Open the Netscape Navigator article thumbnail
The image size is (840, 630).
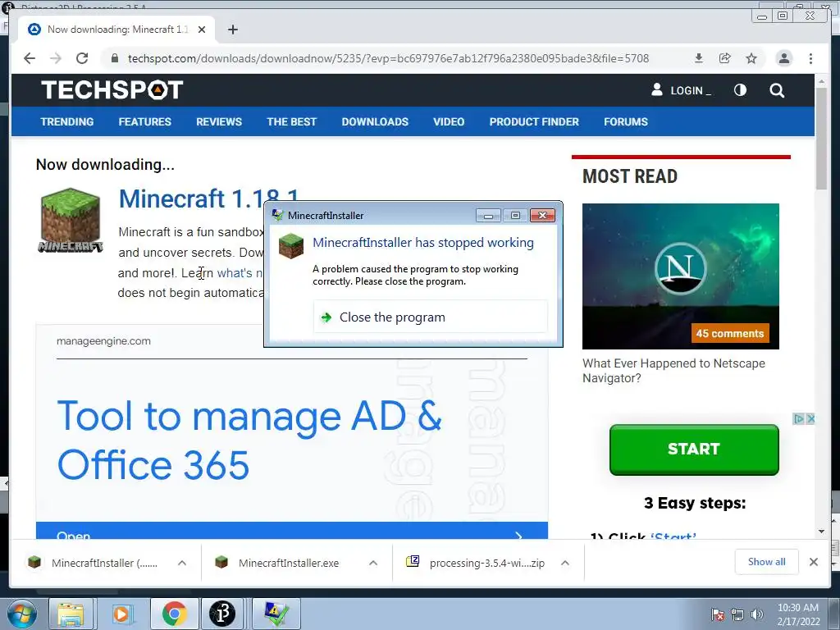(x=680, y=276)
